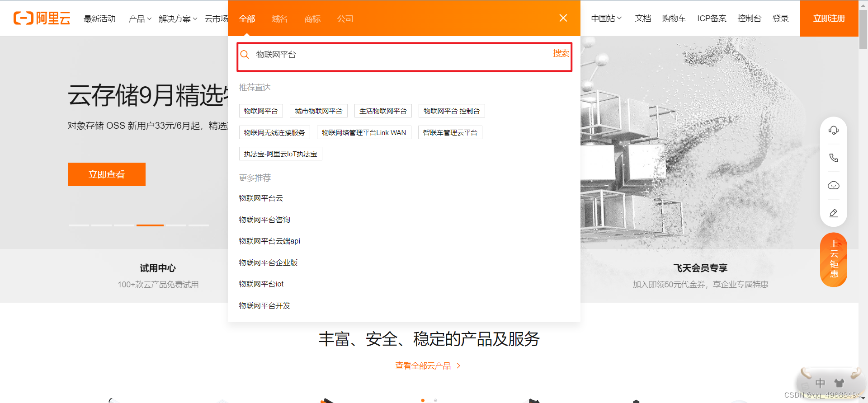Image resolution: width=868 pixels, height=403 pixels.
Task: Select the last banner carousel indicator
Action: [x=198, y=225]
